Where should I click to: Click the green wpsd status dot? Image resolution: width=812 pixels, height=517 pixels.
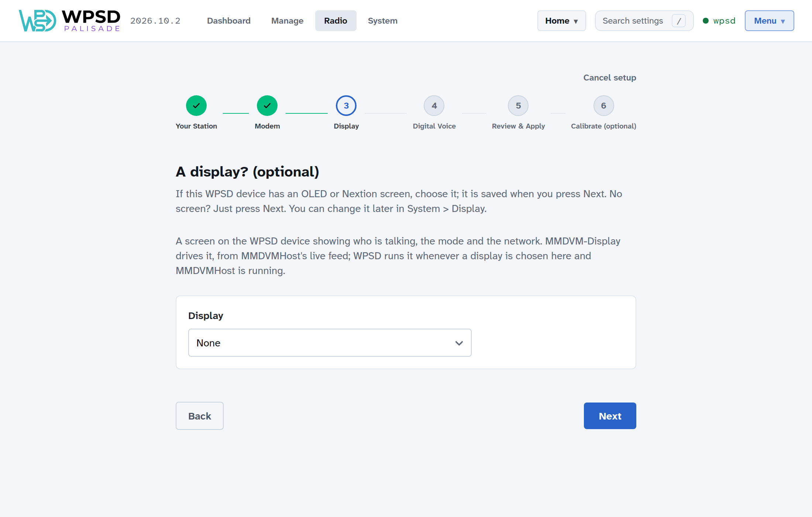pos(706,21)
